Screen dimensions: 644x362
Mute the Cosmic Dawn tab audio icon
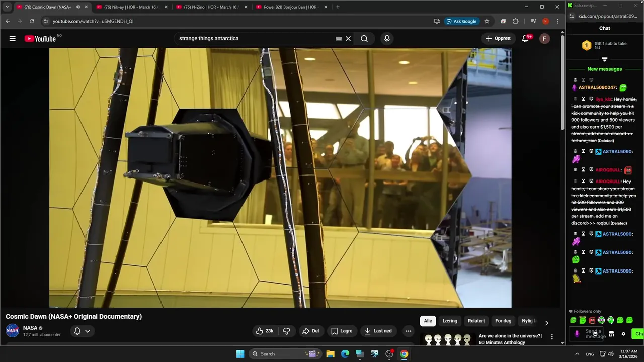[78, 7]
